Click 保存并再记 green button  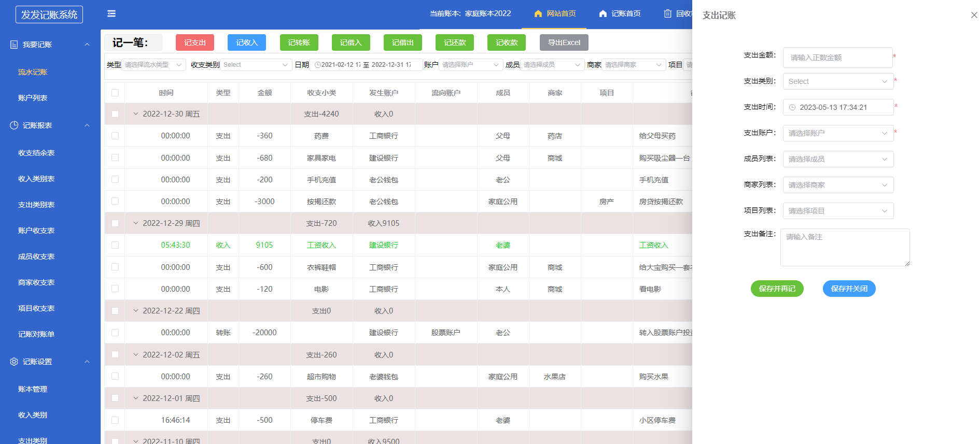(x=777, y=289)
